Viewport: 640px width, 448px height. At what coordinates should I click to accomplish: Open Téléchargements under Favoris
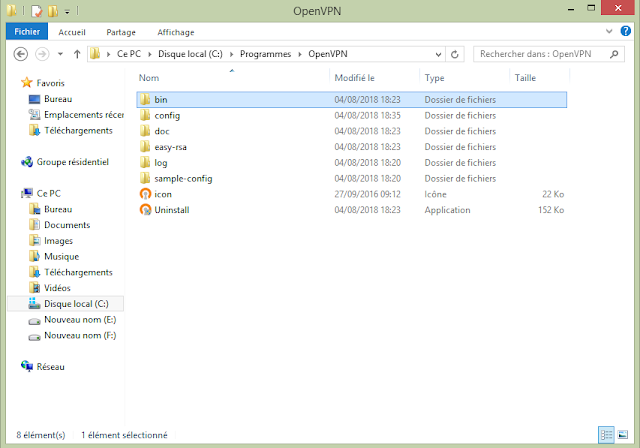click(x=78, y=131)
